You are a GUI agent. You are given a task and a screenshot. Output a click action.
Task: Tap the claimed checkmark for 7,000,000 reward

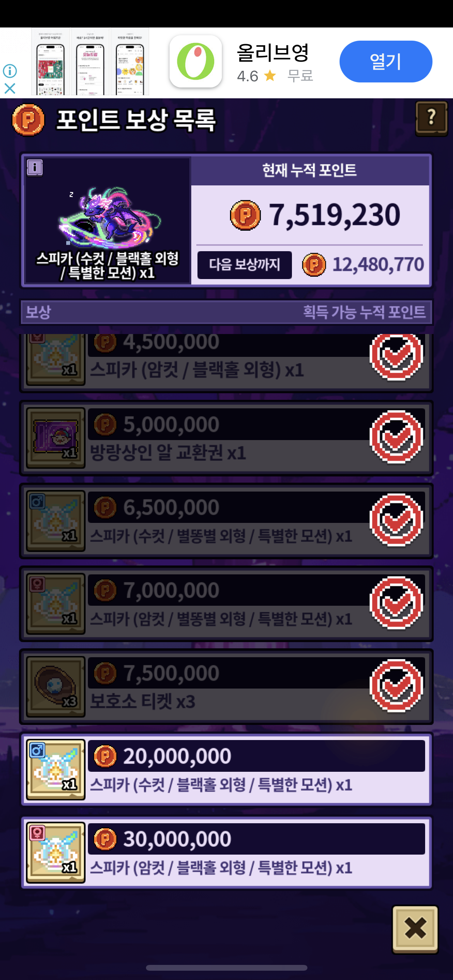coord(396,603)
